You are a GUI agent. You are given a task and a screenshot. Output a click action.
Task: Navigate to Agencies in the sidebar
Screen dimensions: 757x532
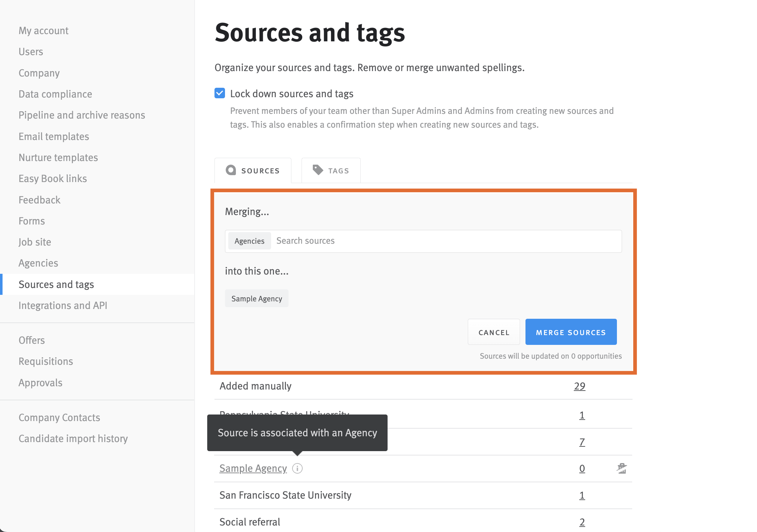(x=38, y=263)
